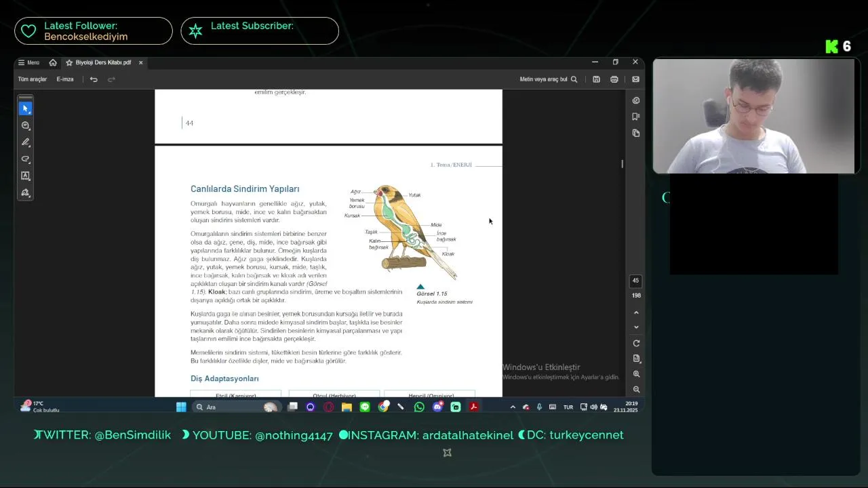Print the document using the printer icon
This screenshot has height=488, width=868.
click(x=614, y=79)
